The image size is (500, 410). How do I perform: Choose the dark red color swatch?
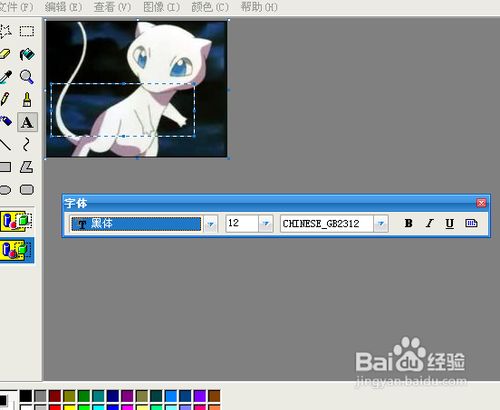click(x=55, y=396)
